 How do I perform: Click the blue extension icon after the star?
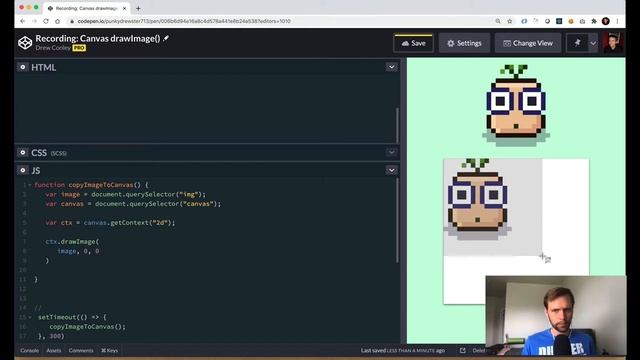pos(524,21)
